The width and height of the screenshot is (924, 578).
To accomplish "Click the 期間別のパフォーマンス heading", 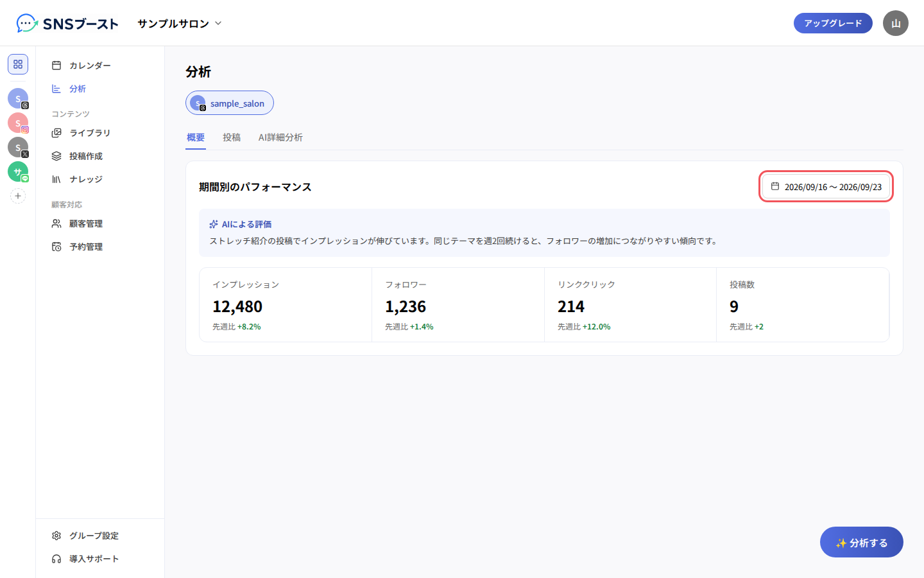I will coord(255,187).
